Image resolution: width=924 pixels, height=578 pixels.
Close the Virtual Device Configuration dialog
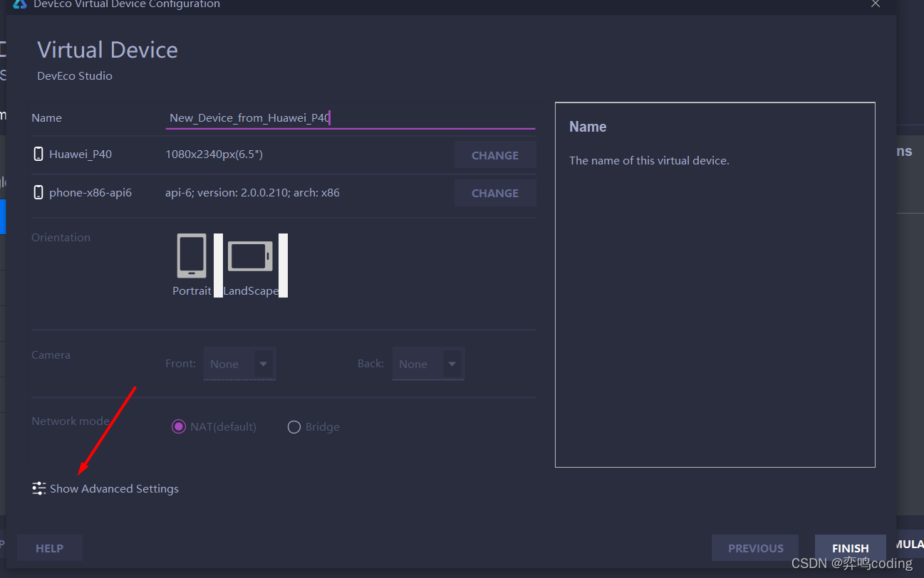pos(876,4)
